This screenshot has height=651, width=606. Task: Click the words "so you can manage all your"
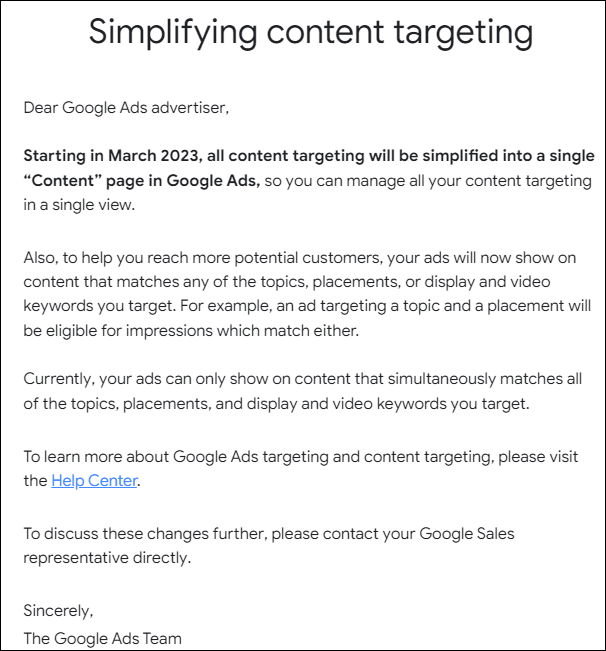click(352, 181)
